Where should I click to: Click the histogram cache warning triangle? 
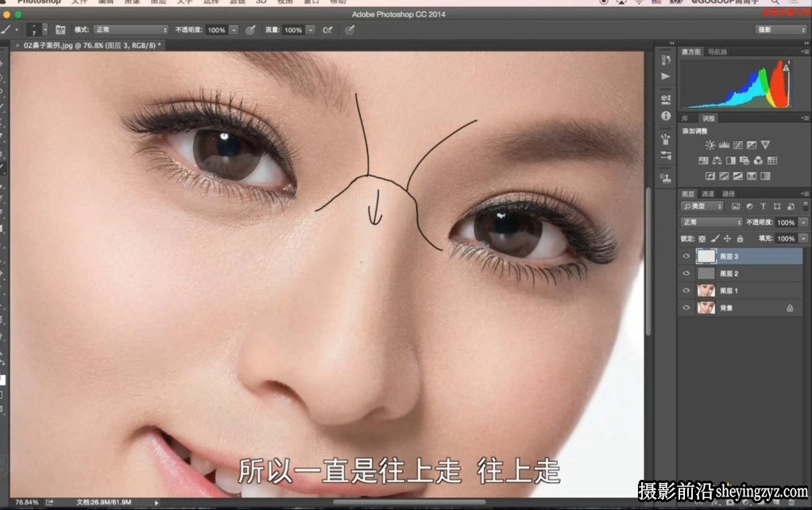(x=786, y=68)
